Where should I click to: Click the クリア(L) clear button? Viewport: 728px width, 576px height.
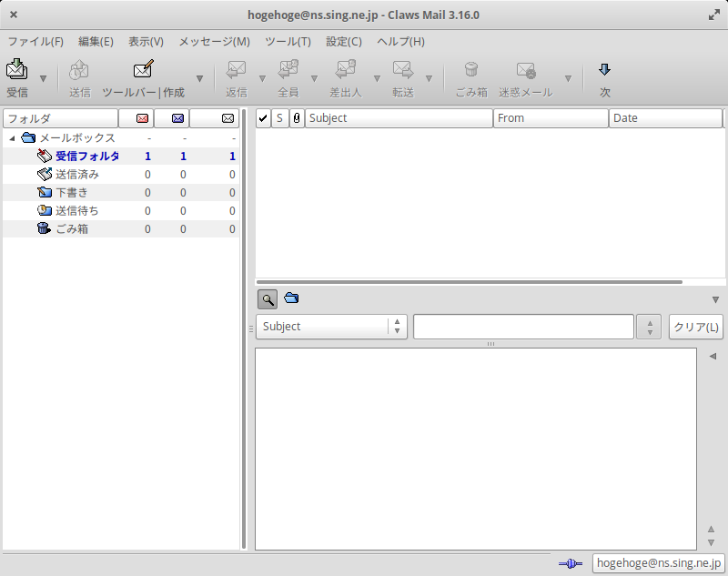coord(696,327)
